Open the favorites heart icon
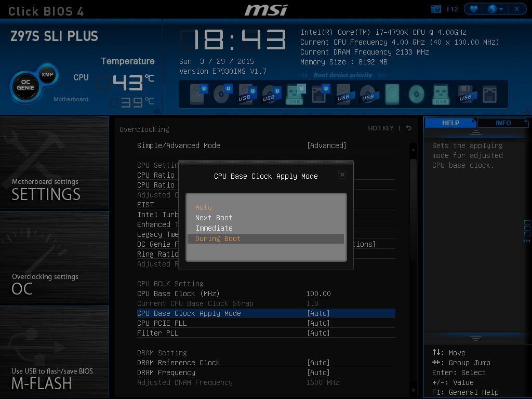The height and width of the screenshot is (399, 532). pos(474,9)
